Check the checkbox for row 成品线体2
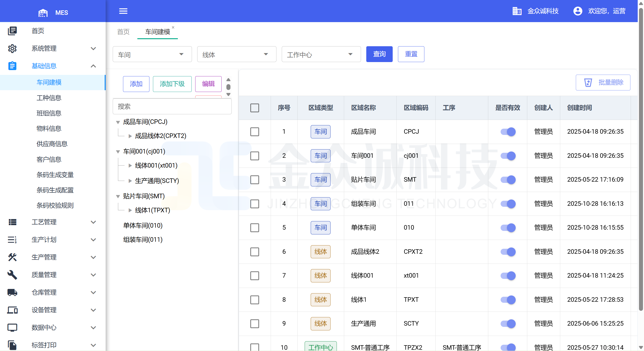Image resolution: width=644 pixels, height=351 pixels. click(255, 252)
